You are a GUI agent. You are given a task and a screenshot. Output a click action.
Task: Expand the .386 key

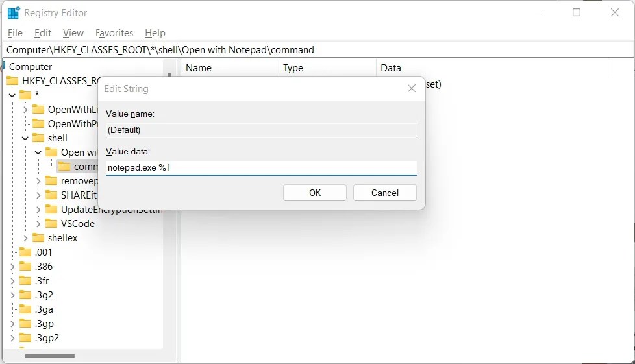pyautogui.click(x=12, y=267)
